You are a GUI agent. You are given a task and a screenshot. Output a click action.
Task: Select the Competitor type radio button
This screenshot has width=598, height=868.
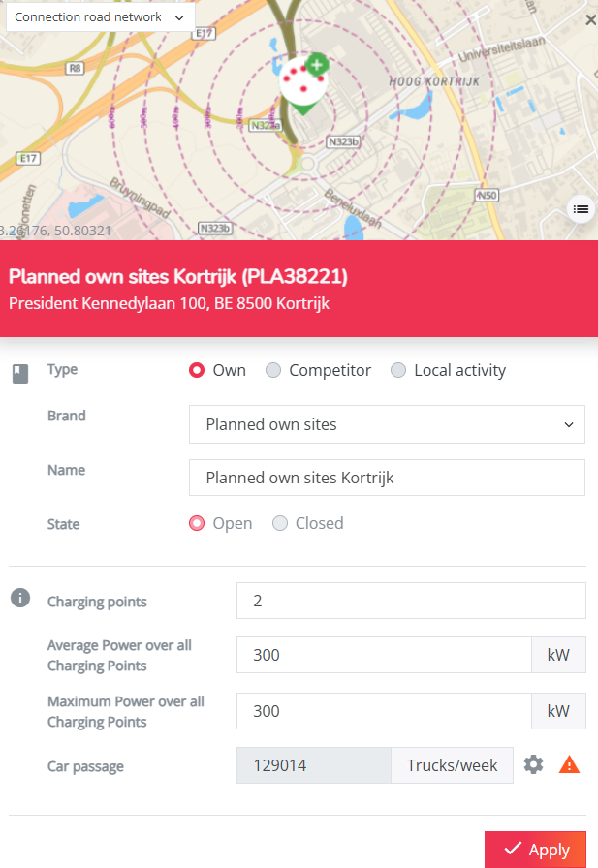273,370
